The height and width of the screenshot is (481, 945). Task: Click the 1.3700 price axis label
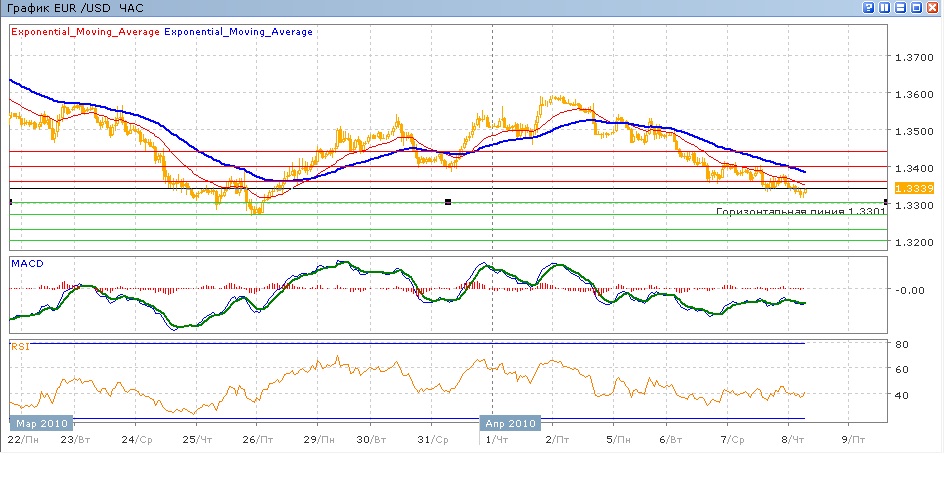pyautogui.click(x=914, y=57)
